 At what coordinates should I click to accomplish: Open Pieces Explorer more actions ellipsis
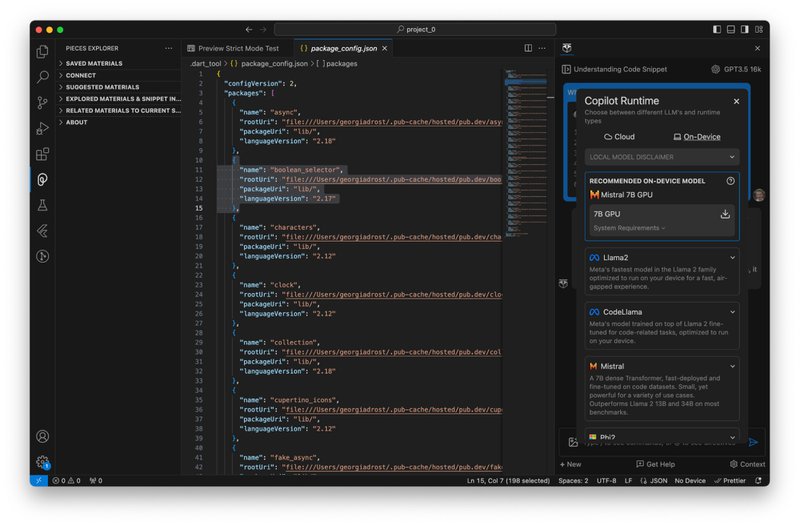[x=169, y=48]
